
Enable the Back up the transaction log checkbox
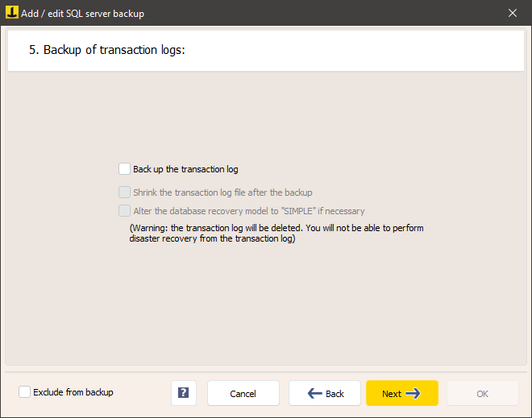point(124,169)
